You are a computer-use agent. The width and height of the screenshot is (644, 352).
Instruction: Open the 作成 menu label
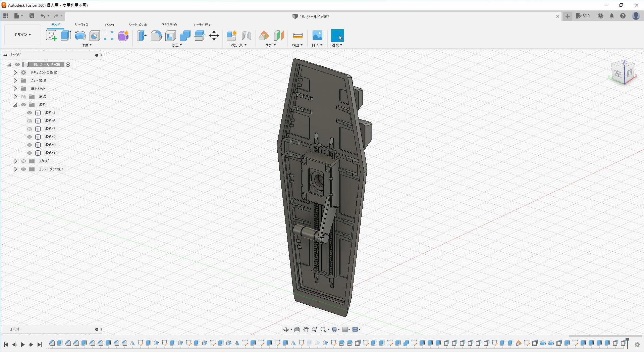(86, 45)
